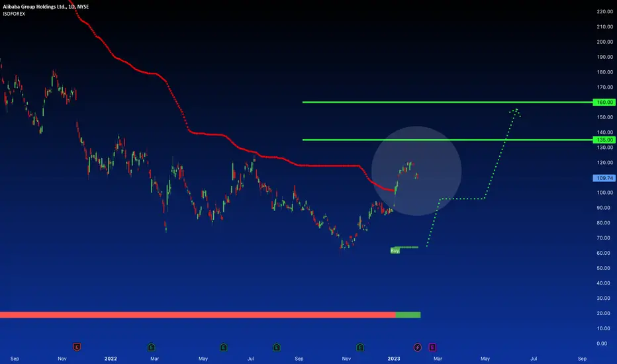The height and width of the screenshot is (364, 617).
Task: Open the earnings marker between May and Jul 2022
Action: (x=224, y=347)
